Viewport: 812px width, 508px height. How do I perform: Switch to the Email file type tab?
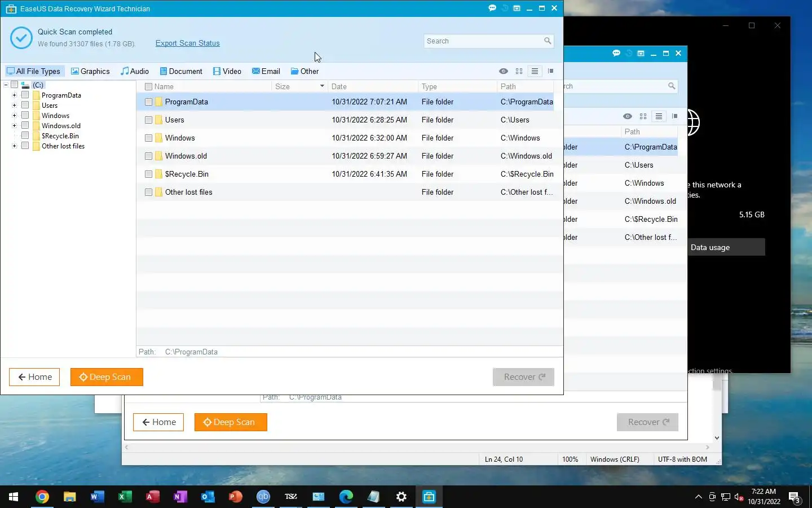pyautogui.click(x=266, y=71)
